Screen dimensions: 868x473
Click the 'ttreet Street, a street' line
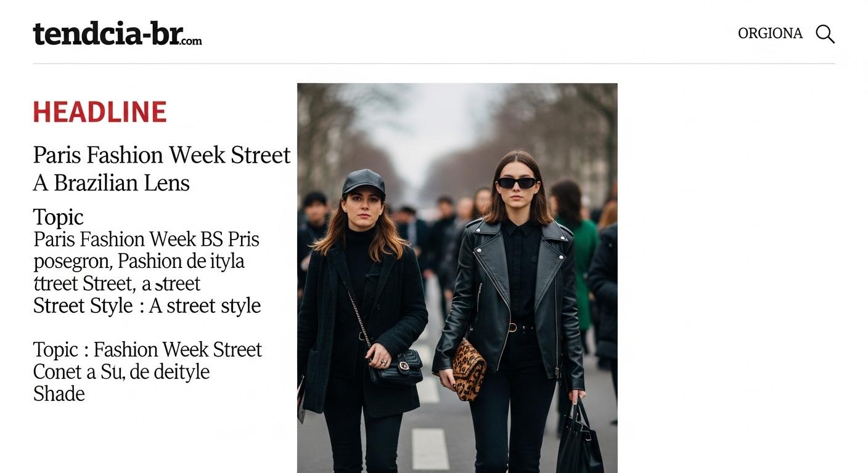coord(117,283)
